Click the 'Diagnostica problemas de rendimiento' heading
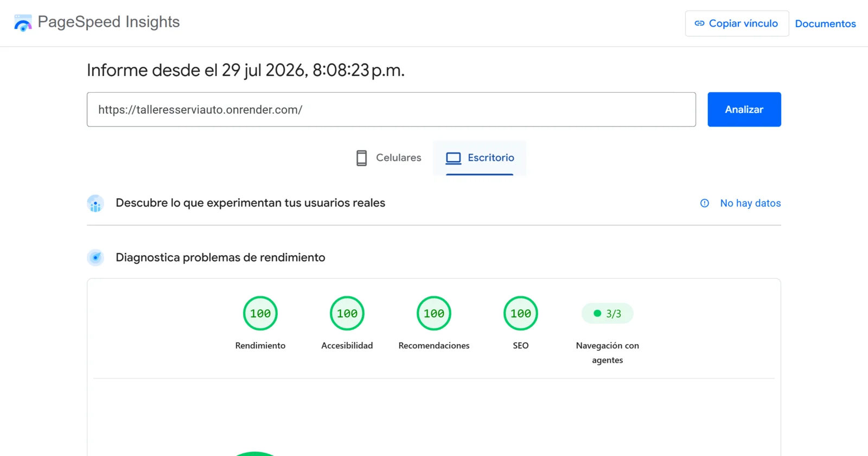The width and height of the screenshot is (868, 456). click(x=220, y=257)
